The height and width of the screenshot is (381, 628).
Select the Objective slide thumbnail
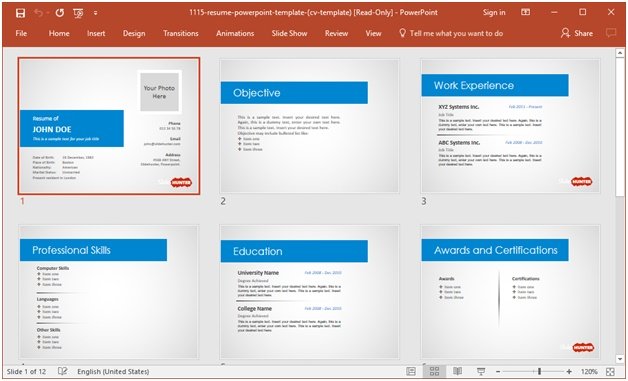(x=310, y=126)
